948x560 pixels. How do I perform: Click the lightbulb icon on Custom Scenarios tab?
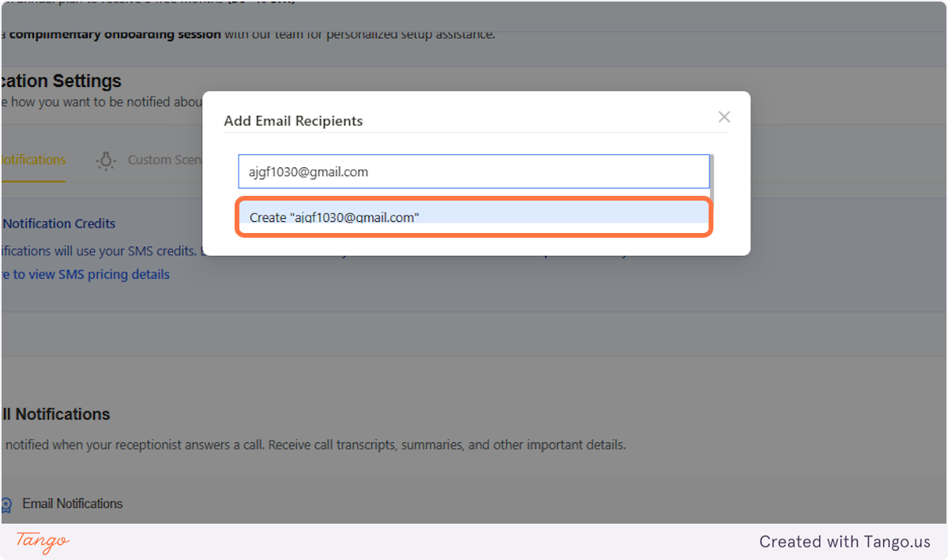[106, 160]
